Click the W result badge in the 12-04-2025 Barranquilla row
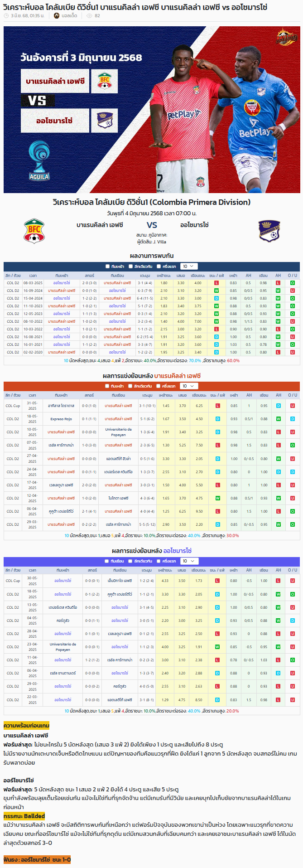 217,498
